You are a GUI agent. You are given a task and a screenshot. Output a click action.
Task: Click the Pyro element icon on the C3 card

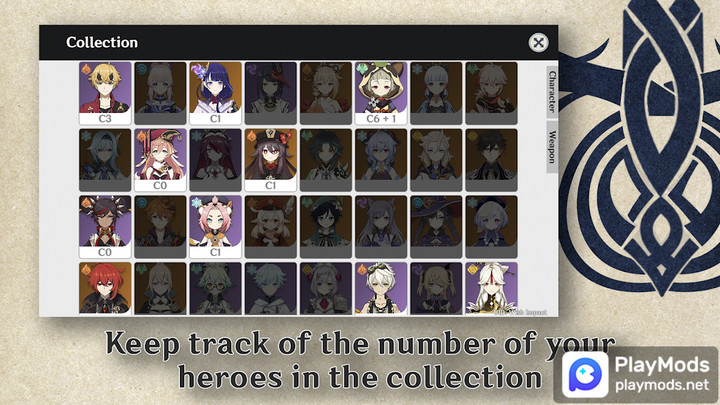coord(86,69)
